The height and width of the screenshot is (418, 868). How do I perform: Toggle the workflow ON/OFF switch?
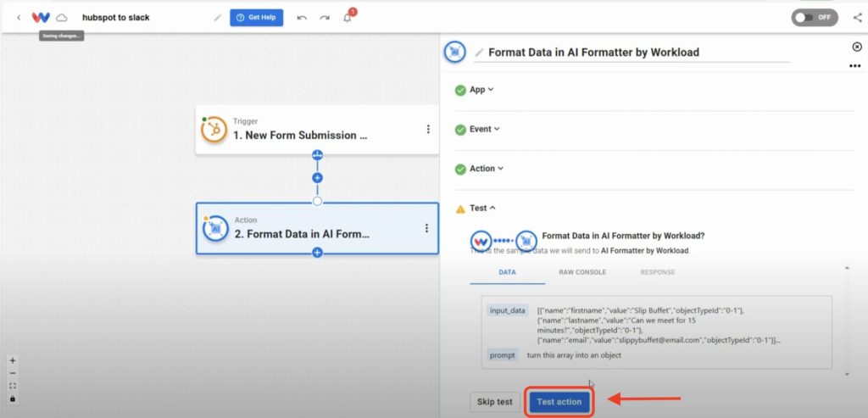point(815,17)
